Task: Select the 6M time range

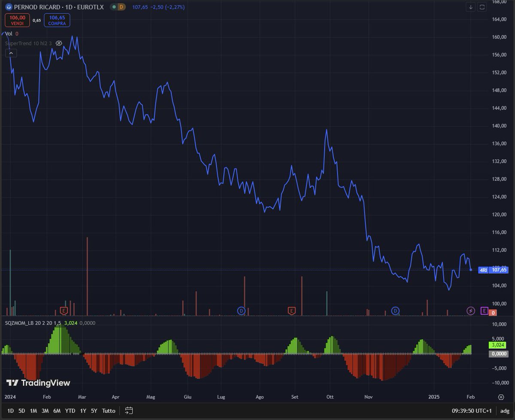Action: click(57, 411)
